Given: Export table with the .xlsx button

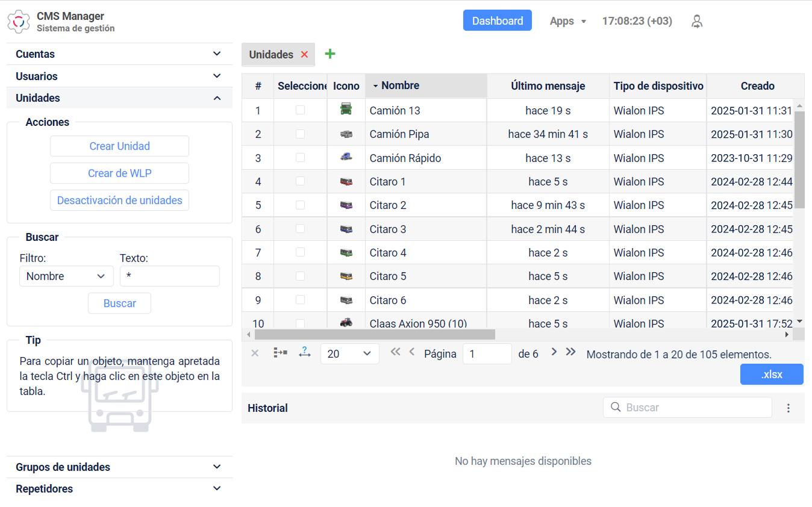Looking at the screenshot, I should [x=772, y=374].
